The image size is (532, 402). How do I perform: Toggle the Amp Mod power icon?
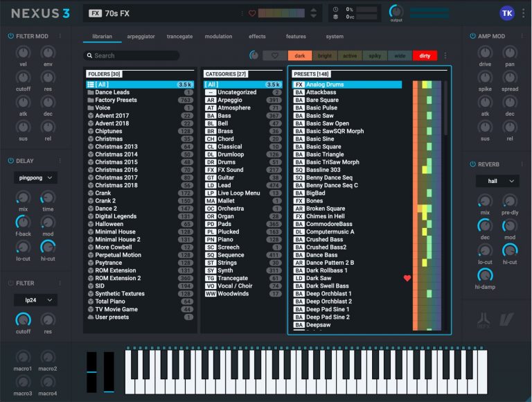472,36
